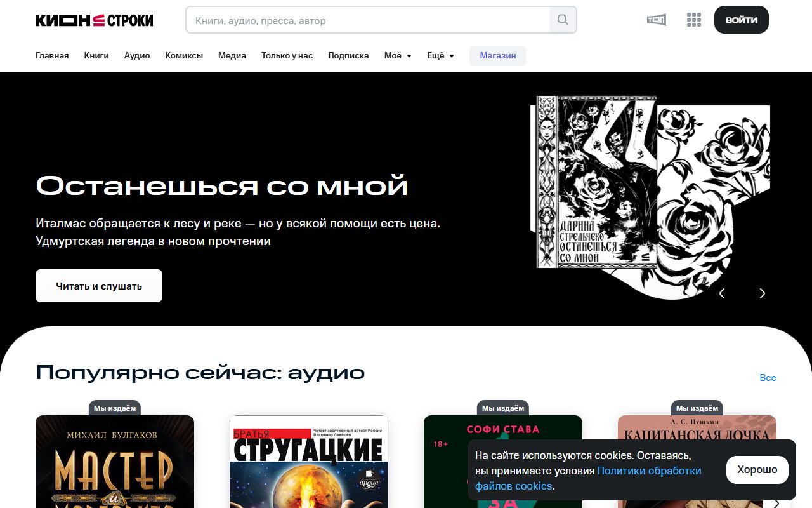This screenshot has height=508, width=812.
Task: Accept cookies with Хорошо button
Action: tap(757, 470)
